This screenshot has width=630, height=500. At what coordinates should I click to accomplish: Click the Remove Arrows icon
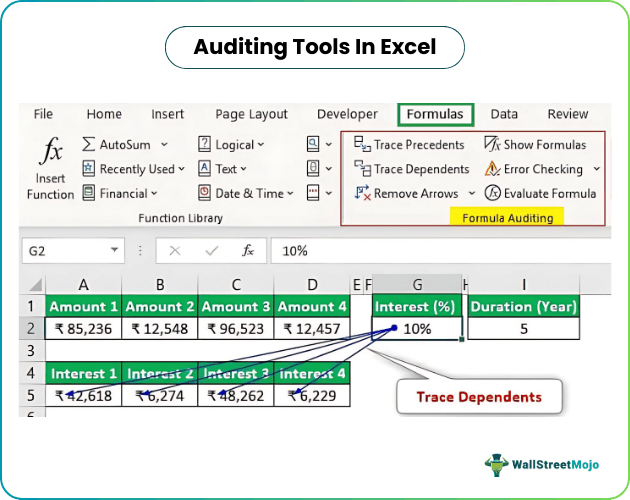362,193
